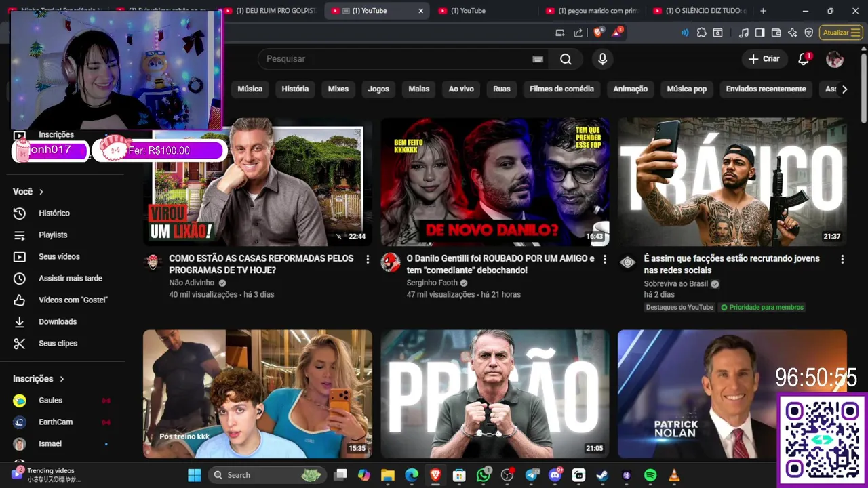Screen dimensions: 868x488
Task: Toggle the browser sidebar panel icon
Action: pyautogui.click(x=760, y=33)
